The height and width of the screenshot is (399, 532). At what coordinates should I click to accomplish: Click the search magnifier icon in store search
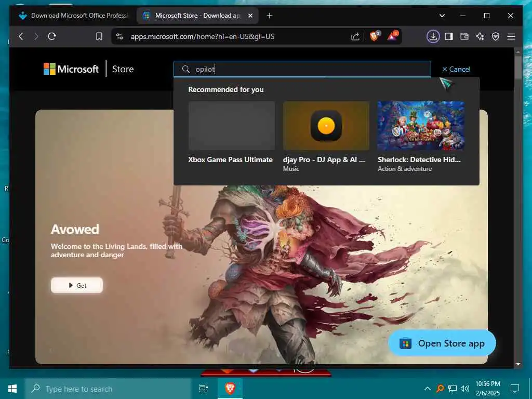(x=185, y=69)
